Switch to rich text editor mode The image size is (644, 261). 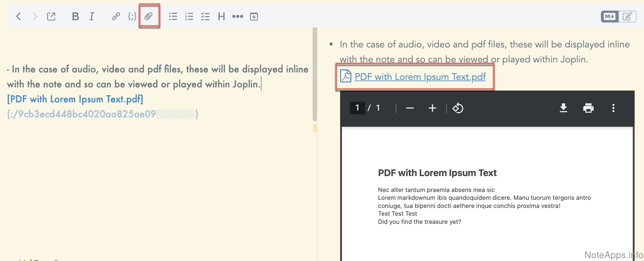point(627,16)
